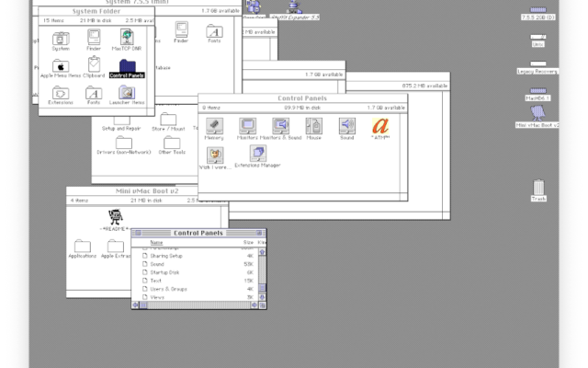Open the Other Tools folder
Image resolution: width=588 pixels, height=368 pixels.
(172, 143)
